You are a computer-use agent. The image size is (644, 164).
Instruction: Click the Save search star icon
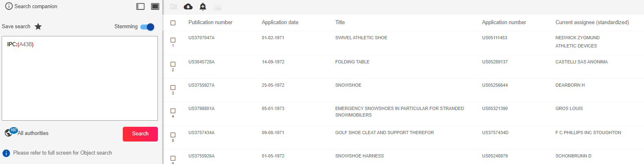[38, 27]
